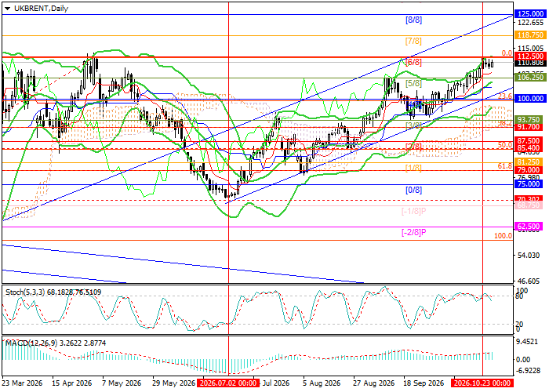Image resolution: width=549 pixels, height=392 pixels.
Task: Open the chart menu triangle beside UKBRENT
Action: coord(7,9)
